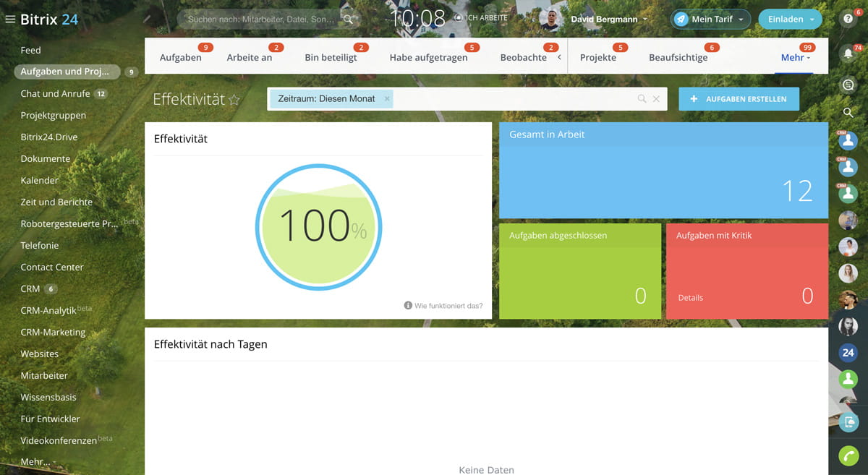Switch to the Habe aufgetragen tab
This screenshot has width=868, height=475.
click(428, 58)
